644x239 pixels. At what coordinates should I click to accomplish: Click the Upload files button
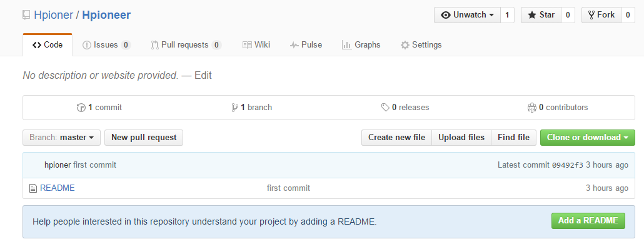click(x=461, y=138)
